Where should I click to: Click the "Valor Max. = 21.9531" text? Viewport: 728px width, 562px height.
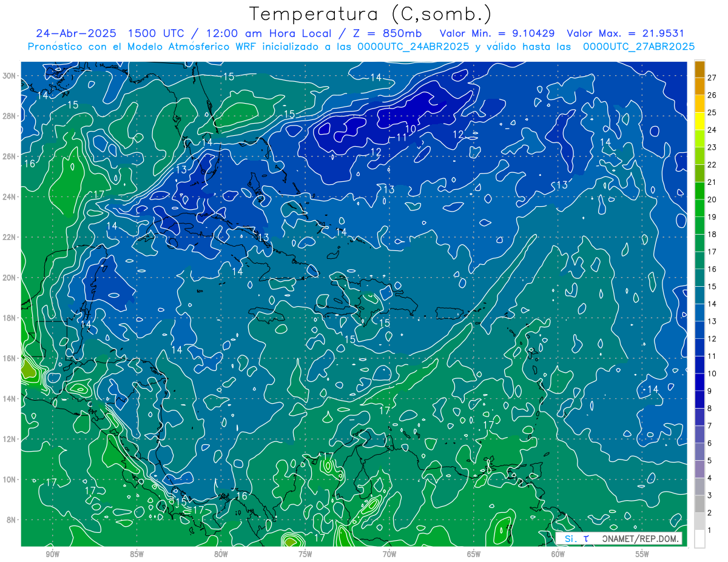click(x=625, y=33)
